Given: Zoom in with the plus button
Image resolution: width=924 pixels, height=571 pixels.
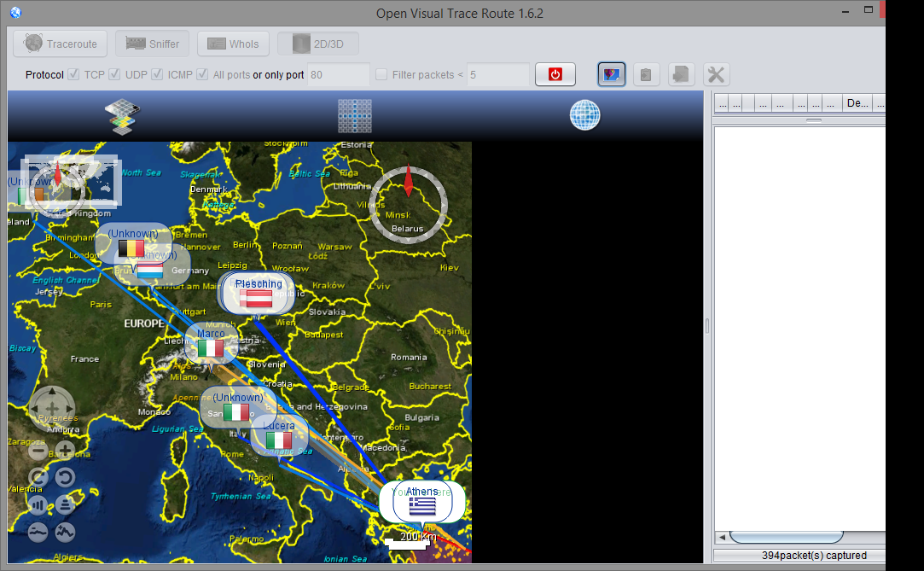Looking at the screenshot, I should coord(65,452).
